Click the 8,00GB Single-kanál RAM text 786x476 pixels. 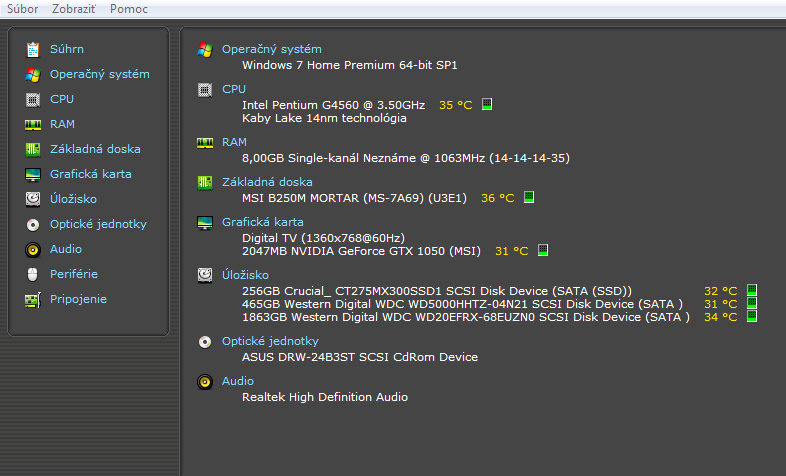406,158
